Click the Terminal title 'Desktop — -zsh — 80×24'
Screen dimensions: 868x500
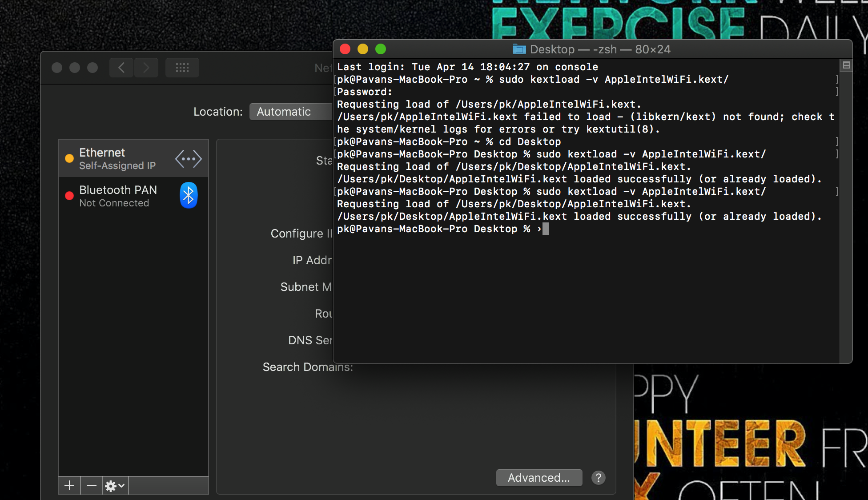[600, 49]
